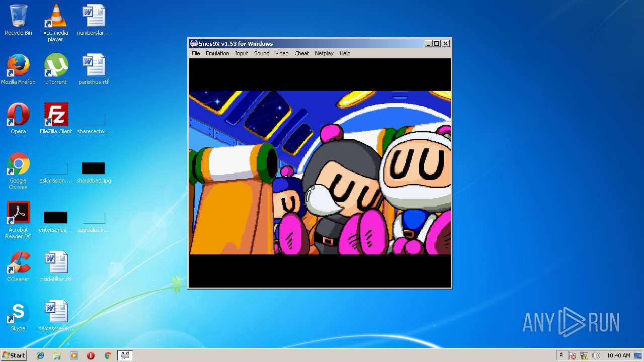Viewport: 644px width, 362px height.
Task: Open the Windows Start menu
Action: [x=14, y=355]
